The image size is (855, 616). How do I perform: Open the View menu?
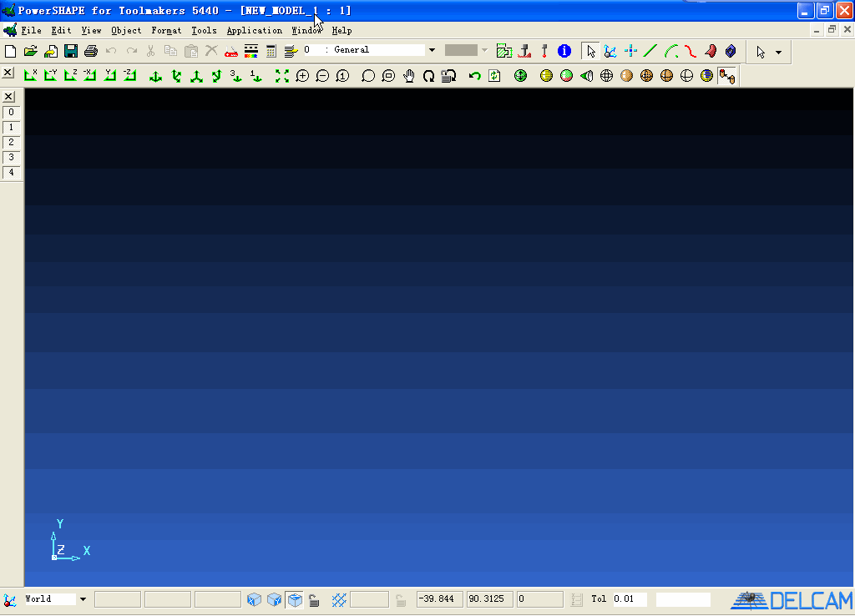coord(91,31)
